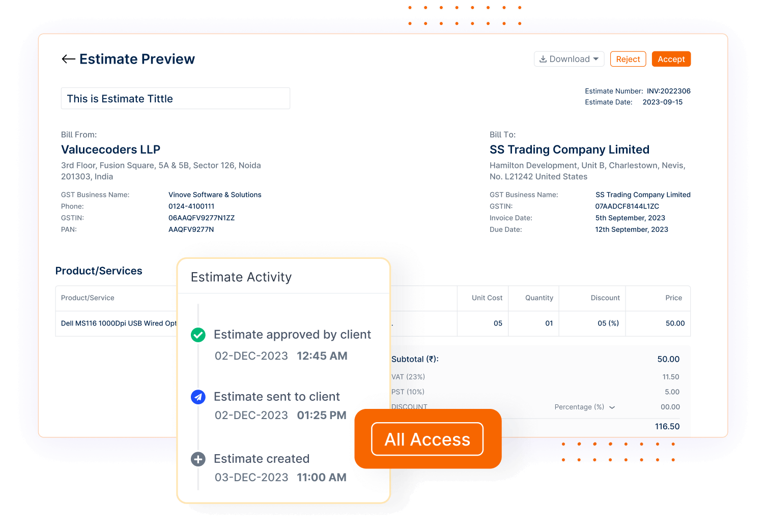Click the estimate title input field
This screenshot has height=532, width=766.
coord(176,98)
